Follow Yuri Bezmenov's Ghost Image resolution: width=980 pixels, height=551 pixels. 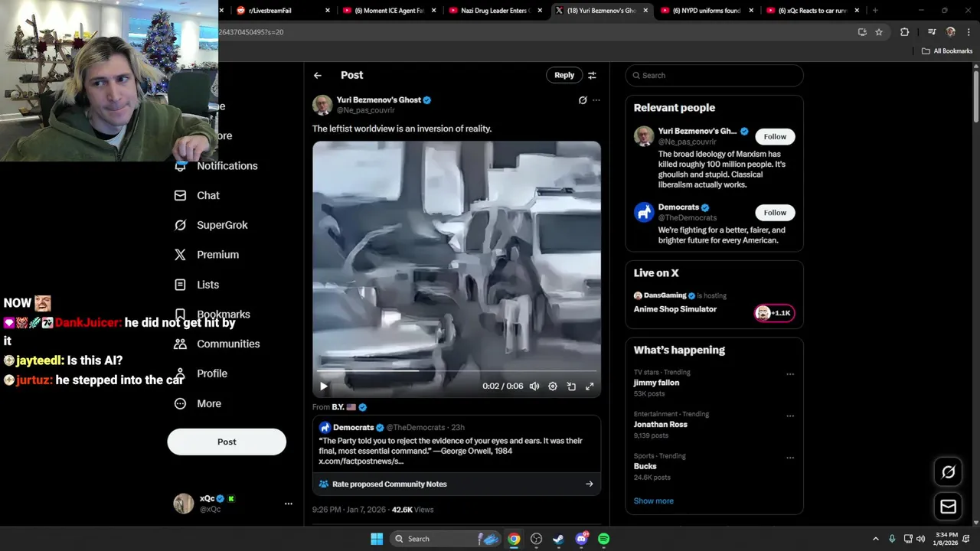pos(775,136)
